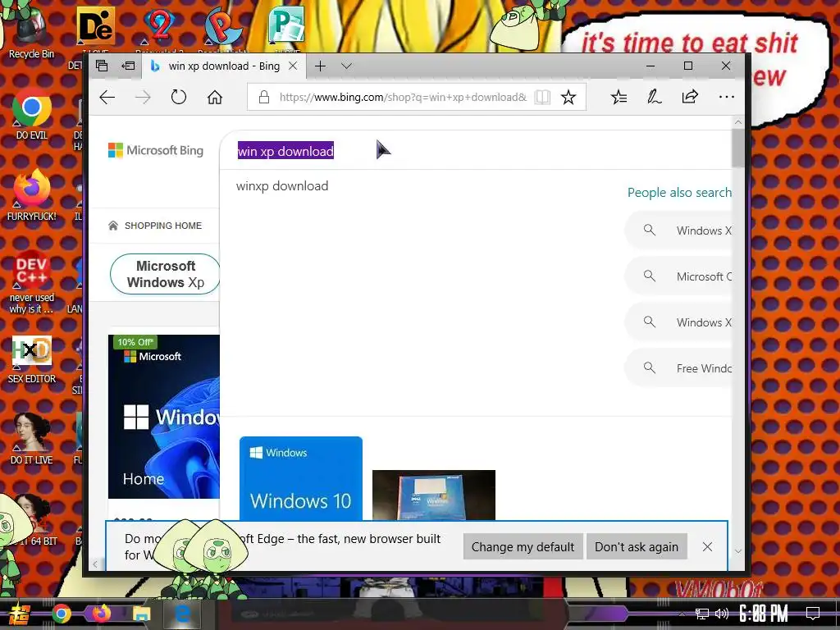The height and width of the screenshot is (630, 840).
Task: Open the Dev C++ desktop shortcut
Action: (x=32, y=282)
